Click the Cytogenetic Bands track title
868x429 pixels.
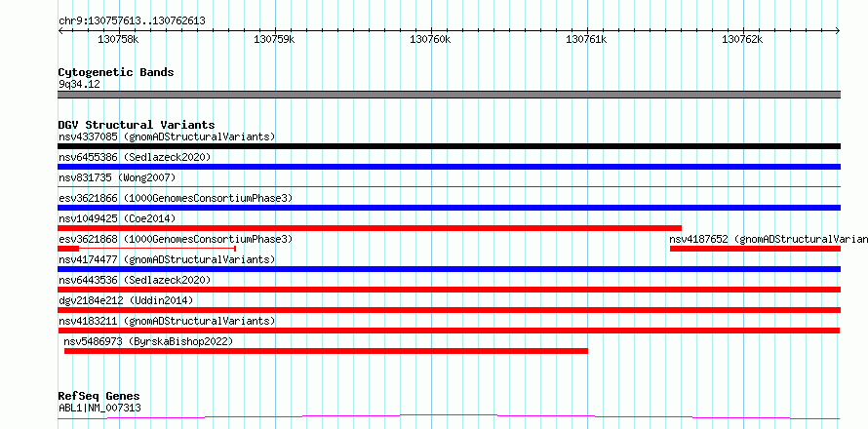tap(116, 72)
